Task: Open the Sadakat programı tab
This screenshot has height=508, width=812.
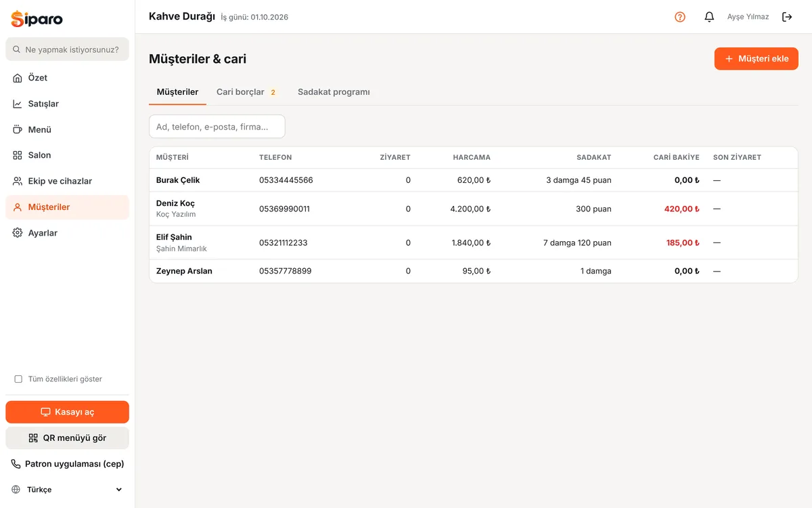Action: click(x=334, y=92)
